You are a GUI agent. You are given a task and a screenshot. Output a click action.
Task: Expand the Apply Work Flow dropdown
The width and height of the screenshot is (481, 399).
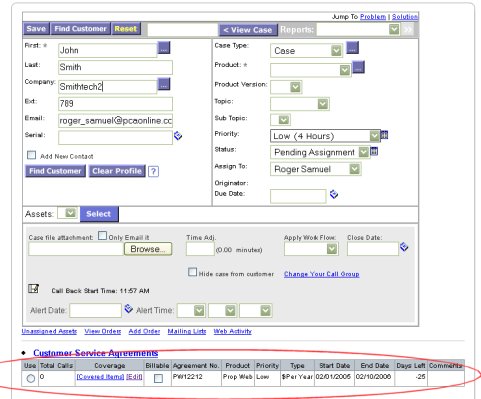(311, 249)
